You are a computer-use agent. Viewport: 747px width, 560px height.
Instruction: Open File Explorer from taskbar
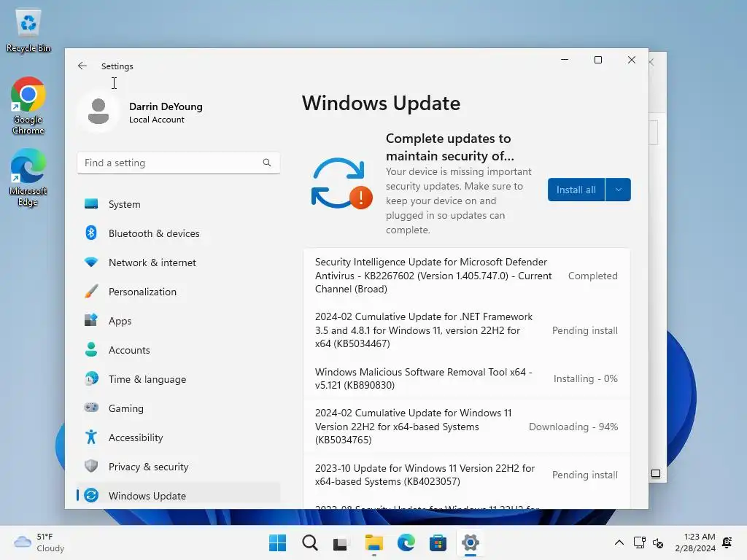point(374,542)
